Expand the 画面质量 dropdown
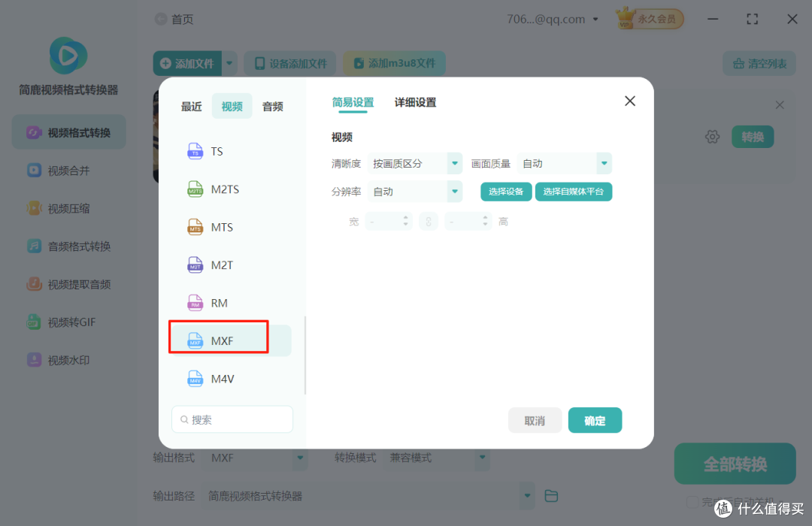812x526 pixels. [x=604, y=164]
